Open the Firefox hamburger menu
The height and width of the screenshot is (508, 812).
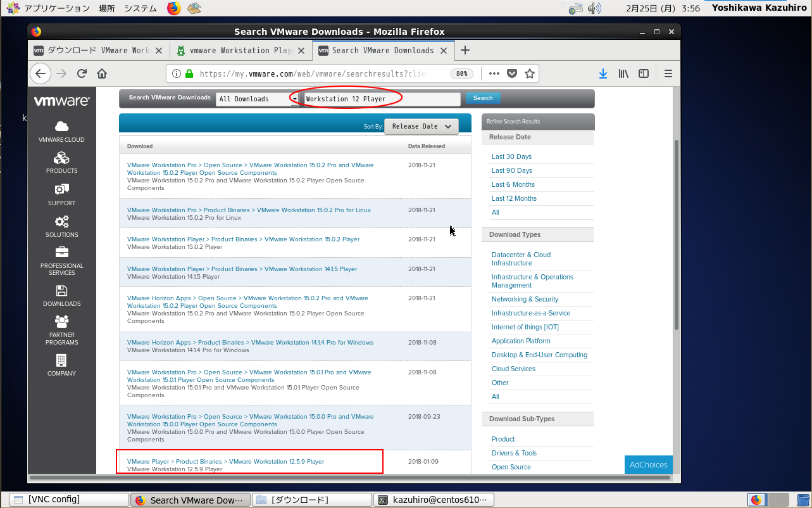668,73
